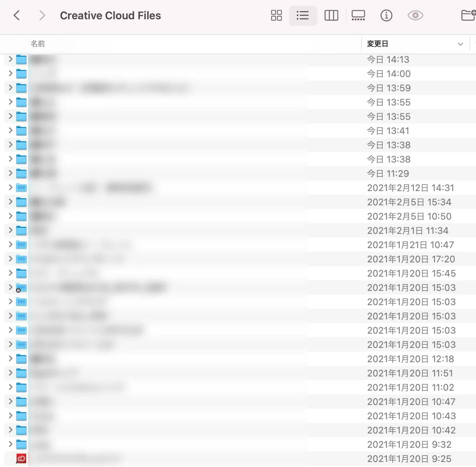Sort by the 名前 column header
476x467 pixels.
(38, 44)
